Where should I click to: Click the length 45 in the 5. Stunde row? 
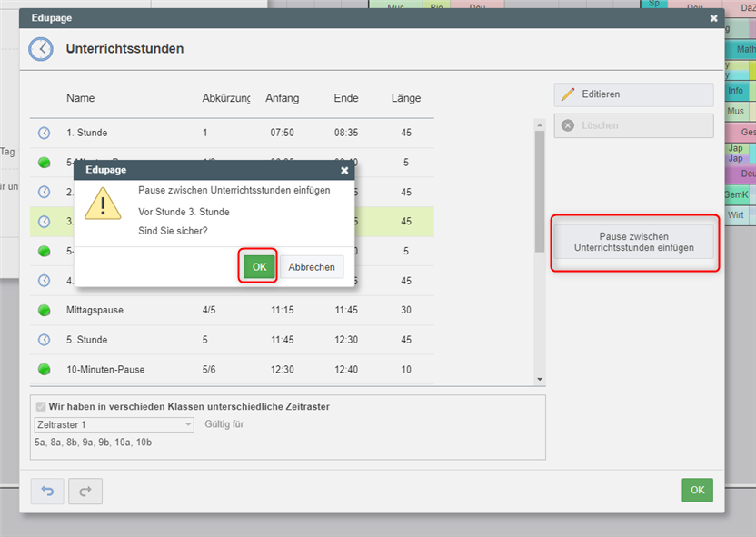[406, 340]
